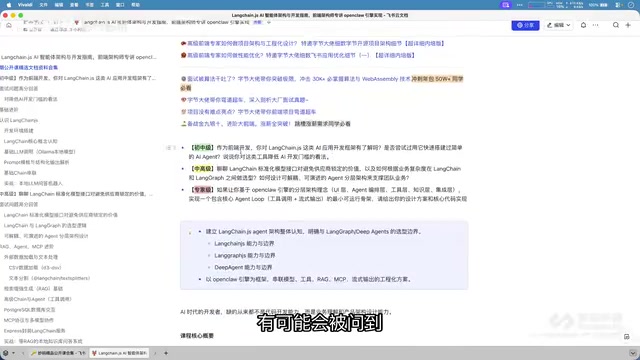Open the Apple menu
This screenshot has height=360, width=640.
(9, 5)
